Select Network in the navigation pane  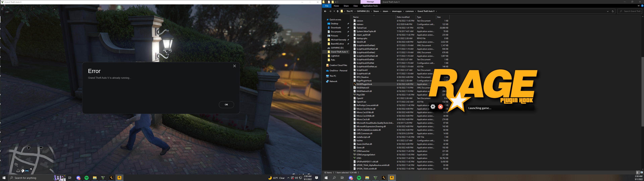point(333,81)
